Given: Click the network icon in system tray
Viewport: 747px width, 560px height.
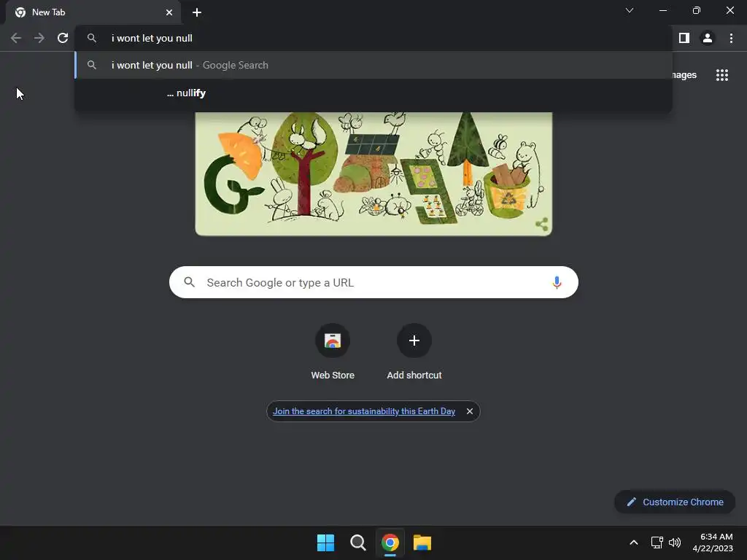Looking at the screenshot, I should coord(657,542).
